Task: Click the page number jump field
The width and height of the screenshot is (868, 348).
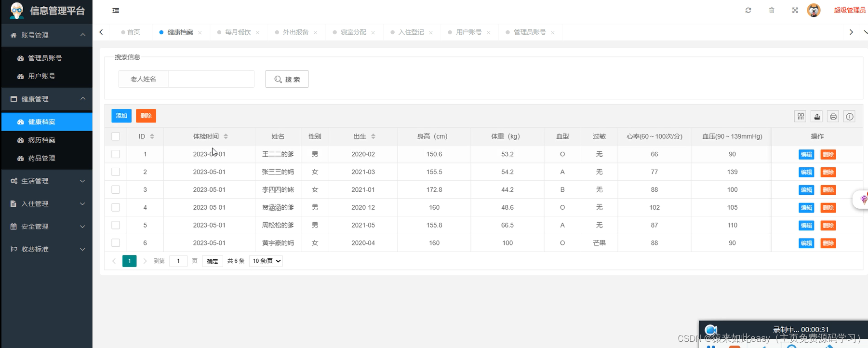Action: click(178, 261)
